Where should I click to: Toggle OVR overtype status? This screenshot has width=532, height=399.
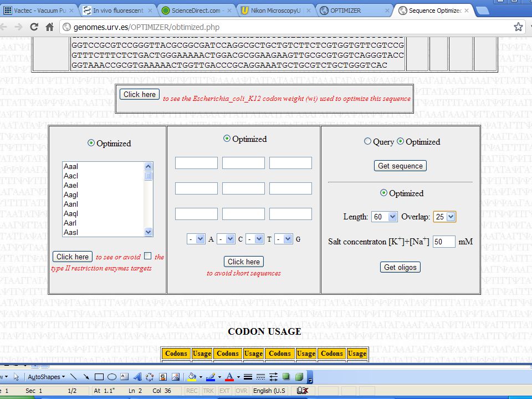click(241, 391)
